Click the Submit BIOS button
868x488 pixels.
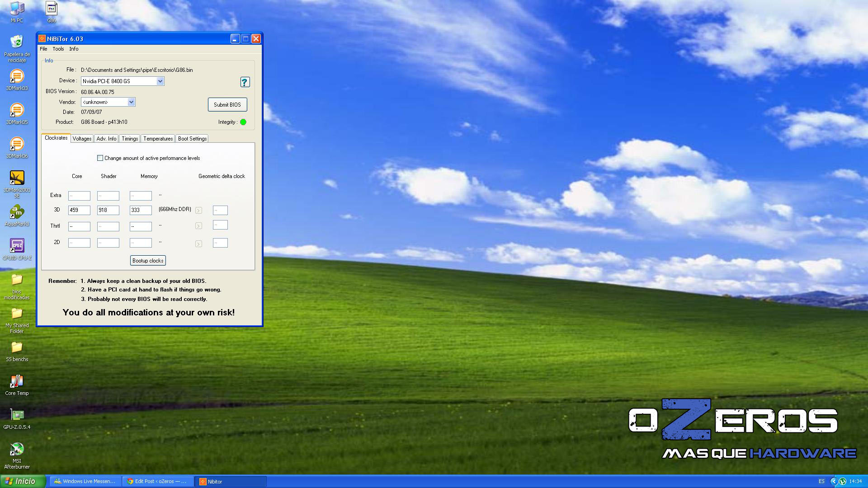coord(227,105)
